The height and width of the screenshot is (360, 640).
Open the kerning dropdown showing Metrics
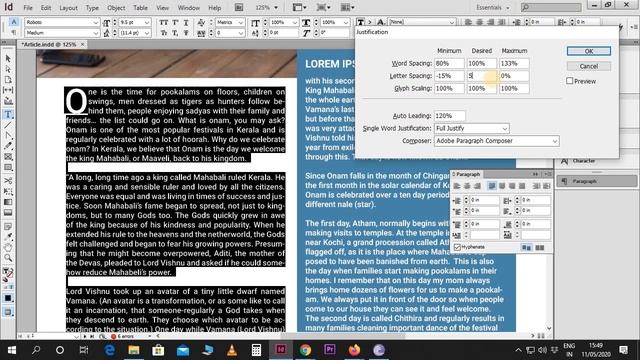[241, 22]
